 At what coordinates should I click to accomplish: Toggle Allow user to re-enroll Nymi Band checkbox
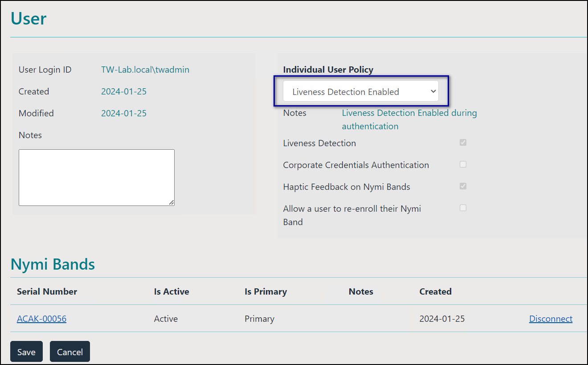[x=463, y=208]
